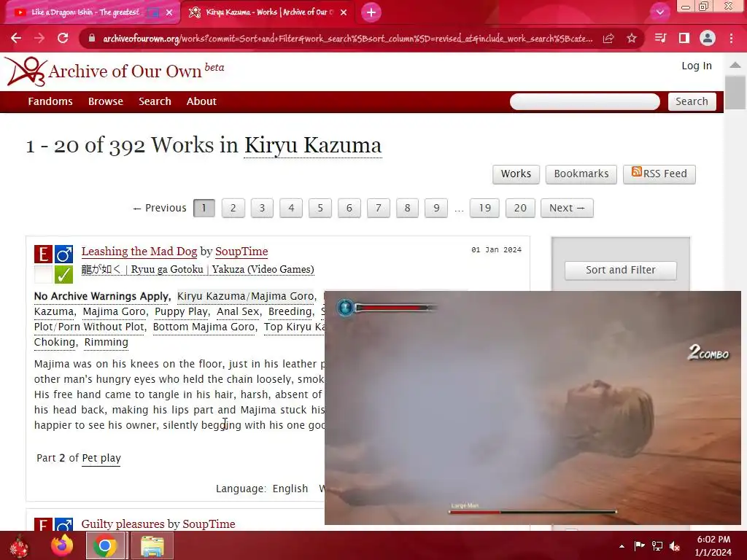Go to page 20 of results
The width and height of the screenshot is (747, 560).
click(x=520, y=208)
